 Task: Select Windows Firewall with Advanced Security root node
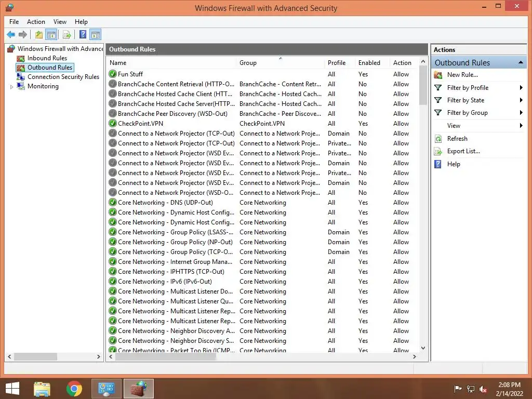pos(60,49)
